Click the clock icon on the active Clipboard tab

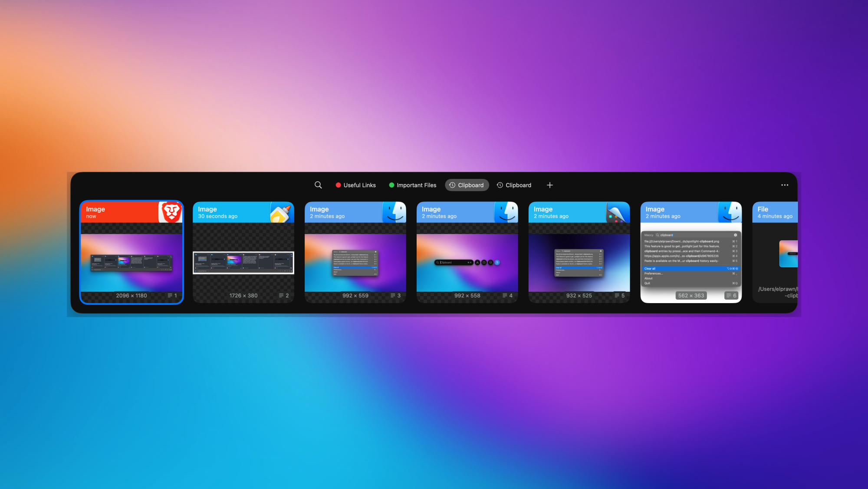tap(452, 185)
